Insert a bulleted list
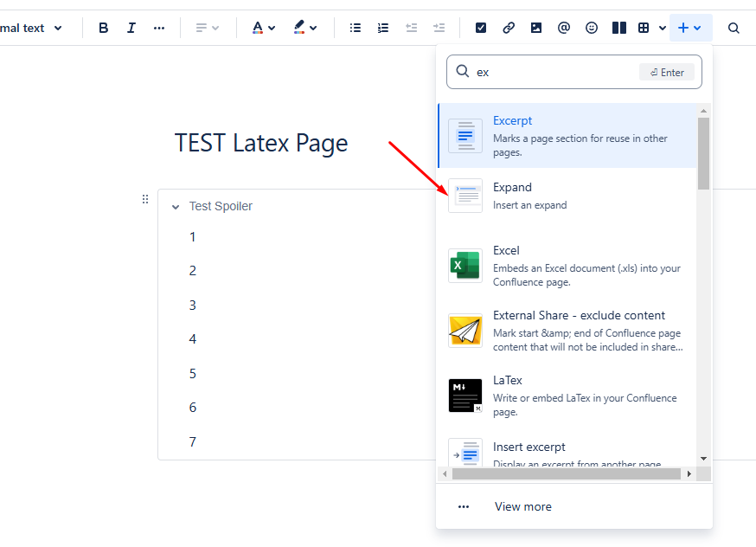The height and width of the screenshot is (547, 756). [355, 27]
